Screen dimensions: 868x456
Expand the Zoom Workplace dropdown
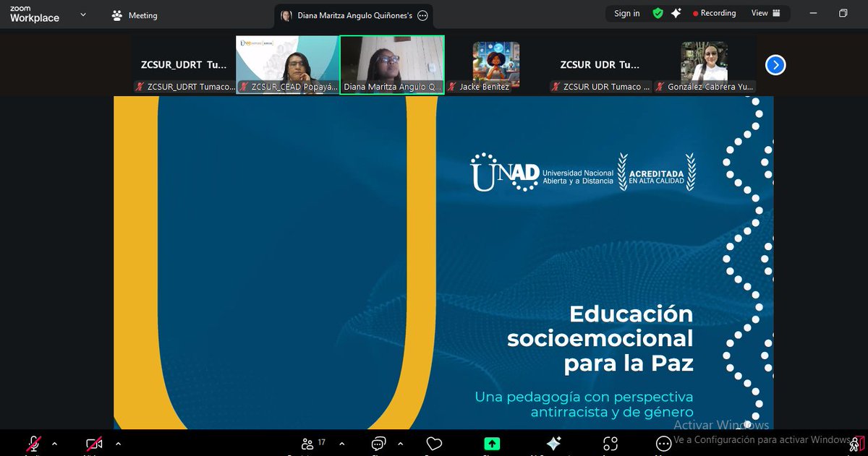pos(83,13)
